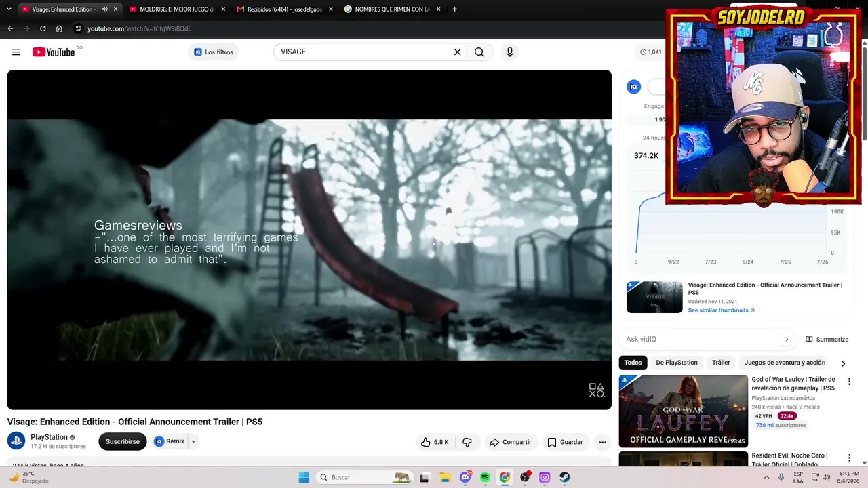Show hidden system tray icons
This screenshot has width=868, height=488.
pyautogui.click(x=766, y=477)
